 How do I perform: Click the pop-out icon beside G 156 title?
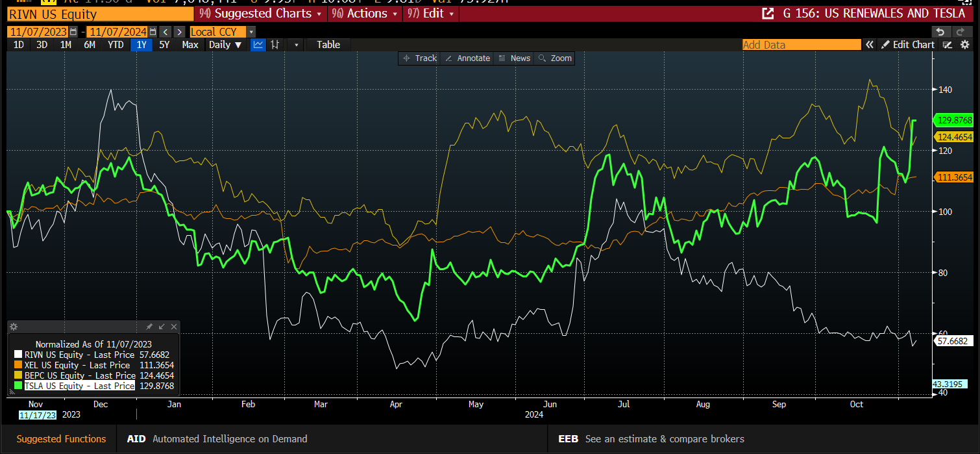click(x=768, y=14)
